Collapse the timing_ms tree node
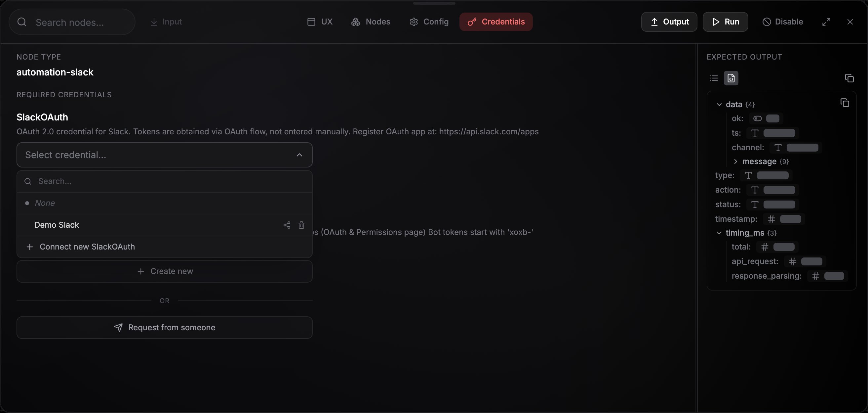Screen dimensions: 868x413 pos(719,233)
